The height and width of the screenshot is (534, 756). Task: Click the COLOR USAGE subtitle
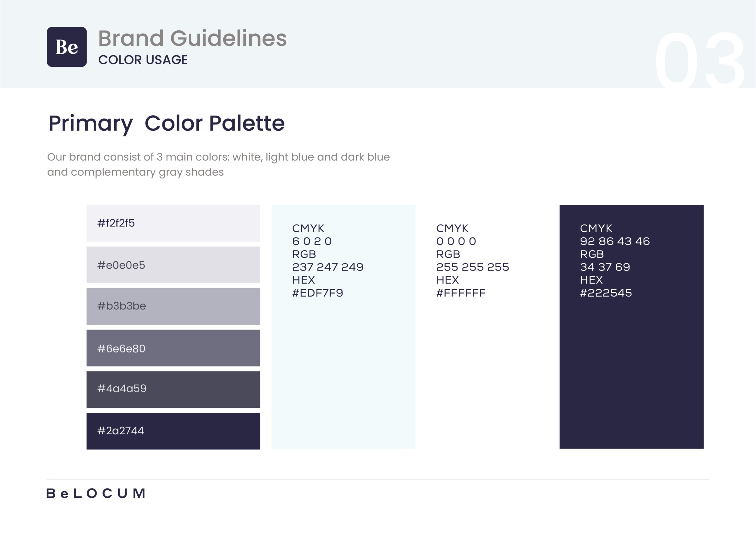143,60
